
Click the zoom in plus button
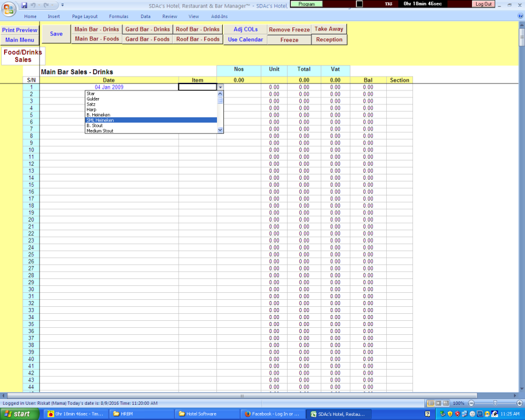pyautogui.click(x=520, y=403)
